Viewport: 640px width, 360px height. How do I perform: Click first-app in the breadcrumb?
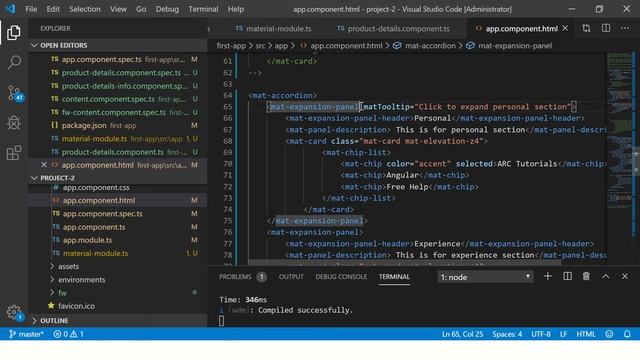[231, 46]
